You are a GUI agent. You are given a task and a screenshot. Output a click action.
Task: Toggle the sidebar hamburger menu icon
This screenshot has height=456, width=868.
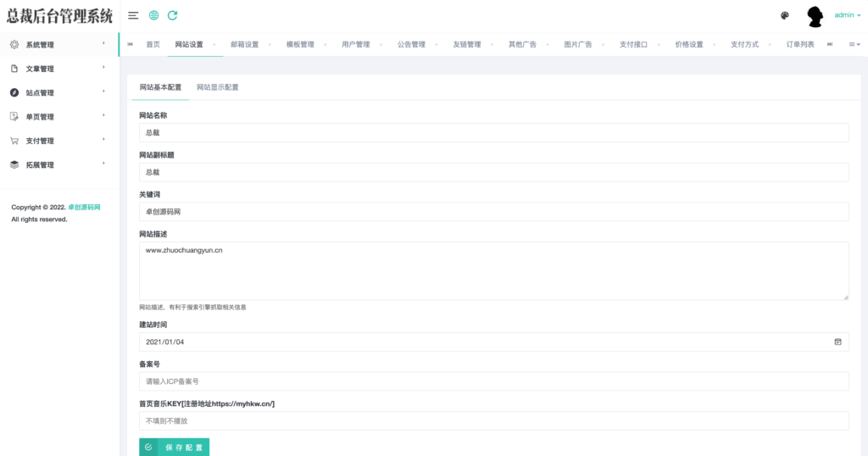pos(133,15)
